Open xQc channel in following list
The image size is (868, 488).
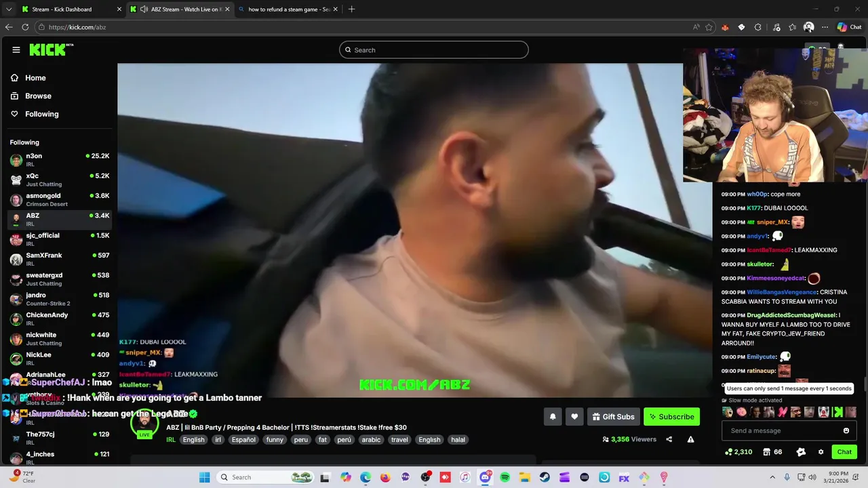point(60,180)
